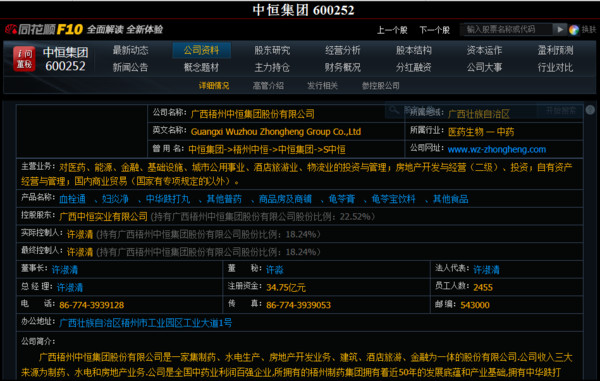Click the company name 广西梧州中恒集团股份有限公司
This screenshot has height=381, width=600.
click(253, 114)
